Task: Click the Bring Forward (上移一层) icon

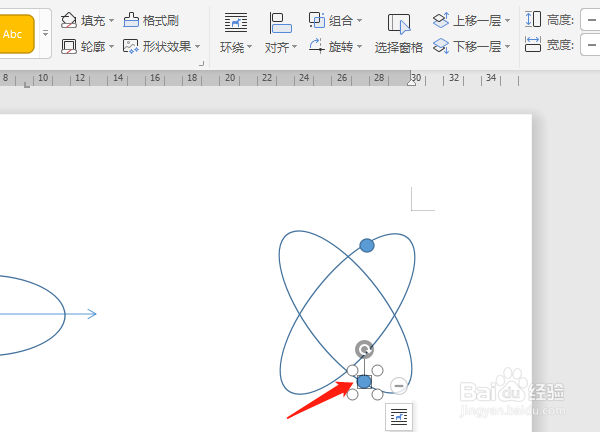Action: click(441, 20)
